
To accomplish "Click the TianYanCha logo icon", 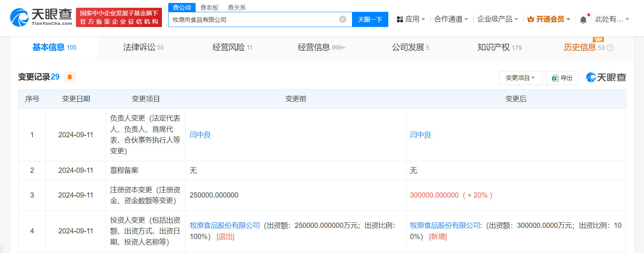I will point(19,17).
